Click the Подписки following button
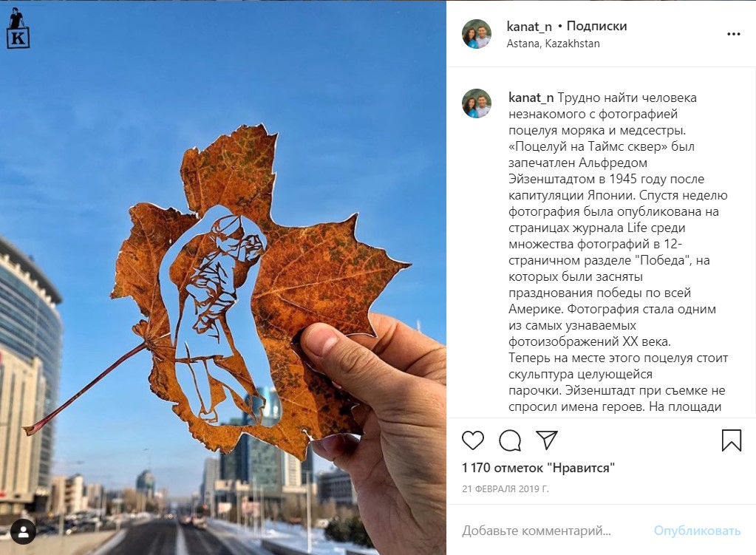 coord(596,26)
